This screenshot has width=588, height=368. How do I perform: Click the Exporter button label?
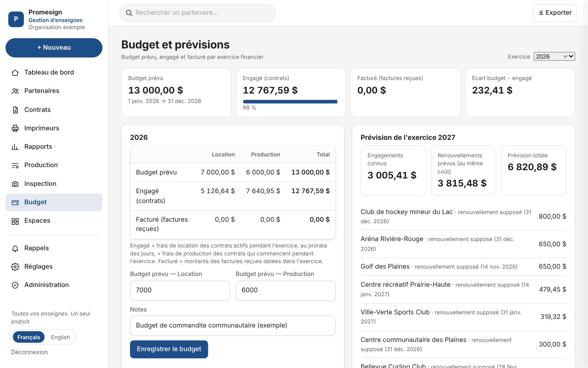pos(559,13)
